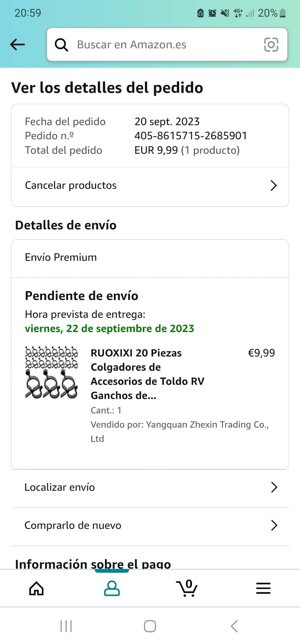Screen dimensions: 300x644
Task: Select Cancelar productos option
Action: pyautogui.click(x=150, y=186)
